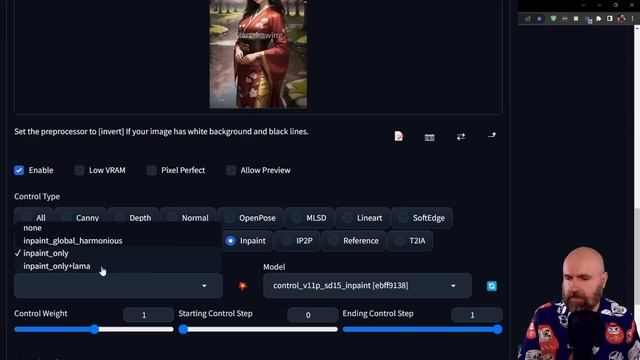640x360 pixels.
Task: Tick the Pixel Perfect checkbox
Action: (151, 170)
